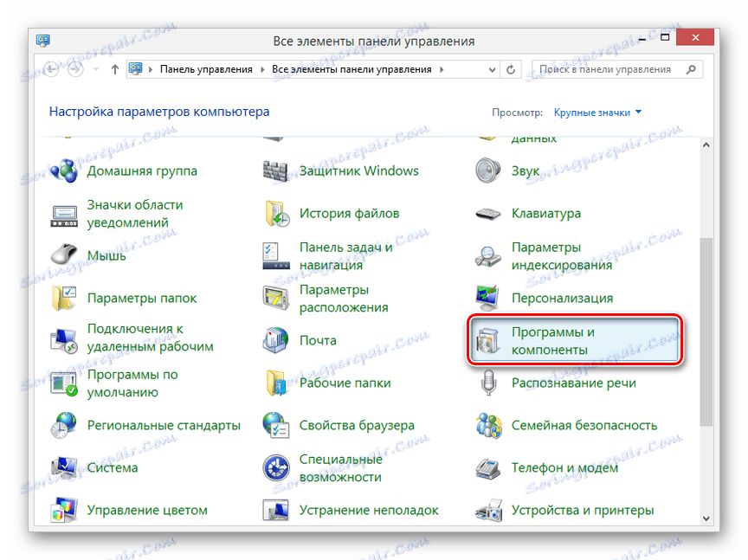
Task: Open the Региональные стандарты link text
Action: tap(164, 426)
